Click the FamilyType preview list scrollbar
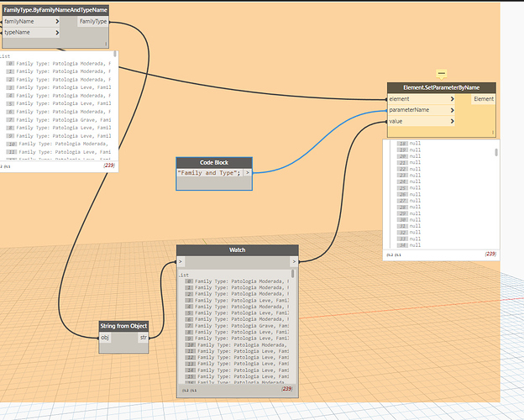The width and height of the screenshot is (524, 420). point(115,54)
